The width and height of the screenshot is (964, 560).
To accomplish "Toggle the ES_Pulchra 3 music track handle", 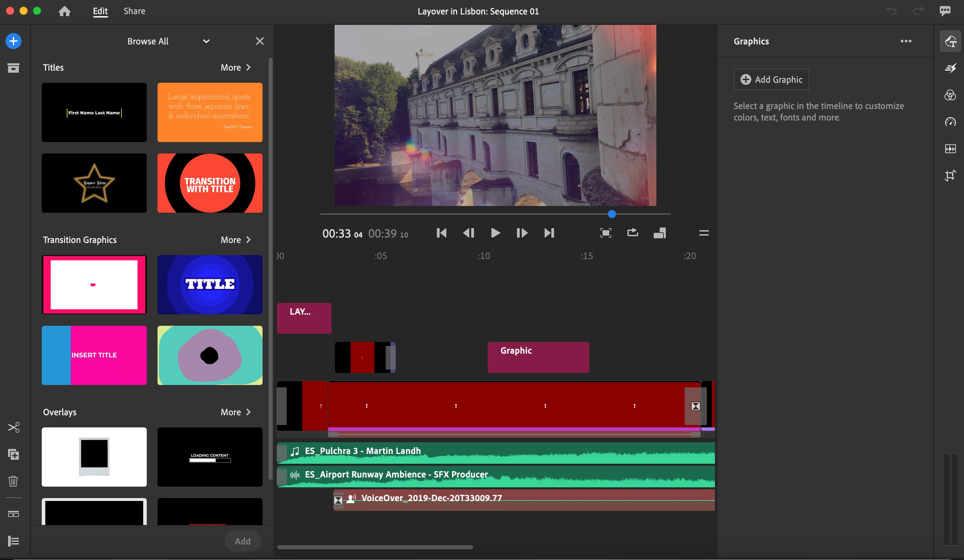I will tap(282, 453).
